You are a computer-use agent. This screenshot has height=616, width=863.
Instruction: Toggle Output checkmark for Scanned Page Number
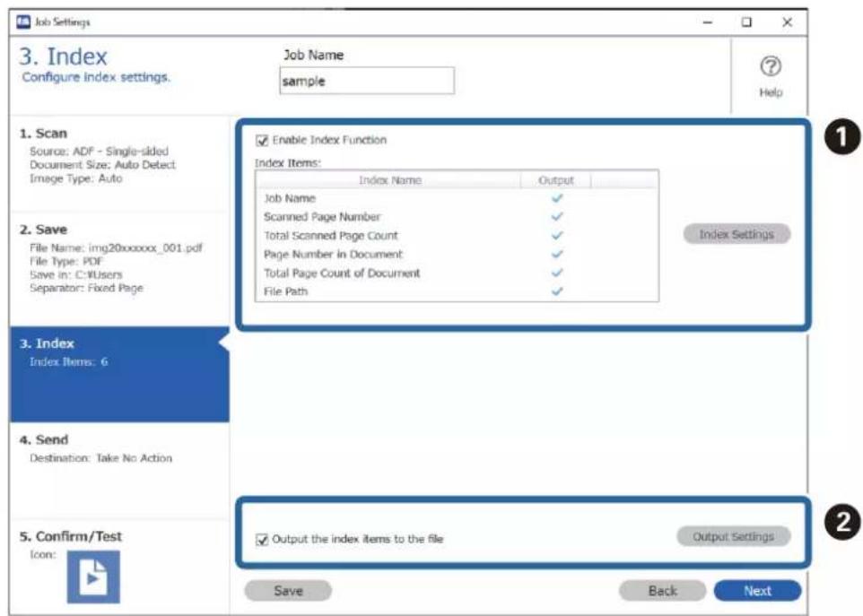tap(556, 217)
